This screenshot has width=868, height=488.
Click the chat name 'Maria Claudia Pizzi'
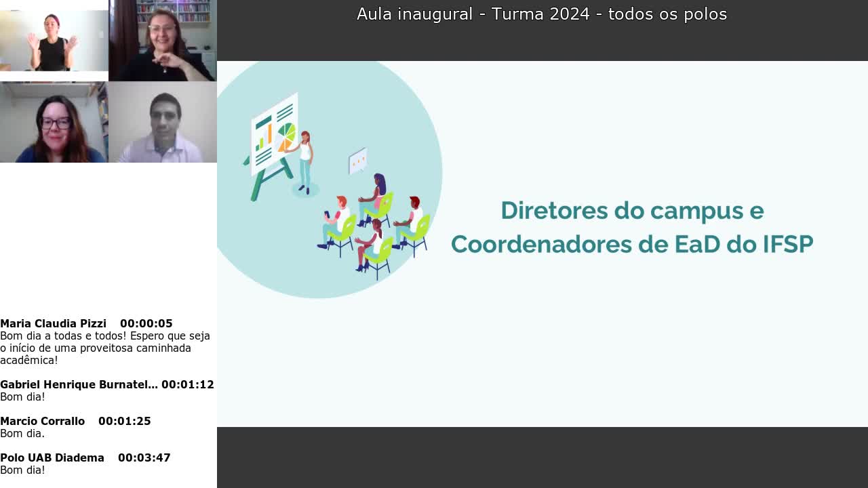[x=53, y=323]
